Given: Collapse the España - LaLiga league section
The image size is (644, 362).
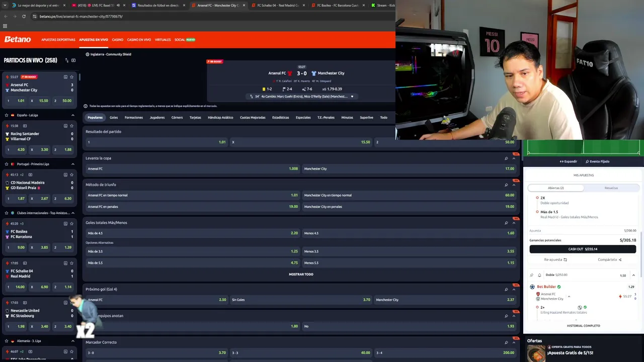Looking at the screenshot, I should tap(73, 115).
